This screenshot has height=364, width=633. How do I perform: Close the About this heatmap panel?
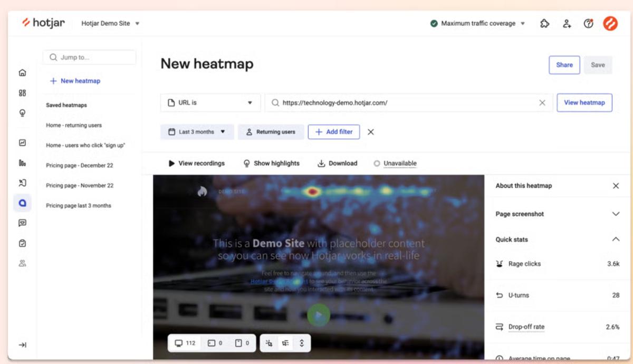coord(616,186)
